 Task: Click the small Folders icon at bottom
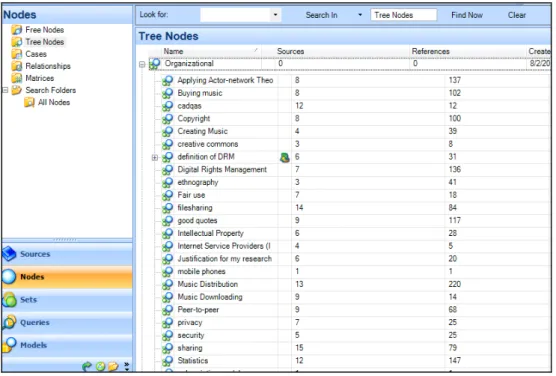(x=113, y=366)
